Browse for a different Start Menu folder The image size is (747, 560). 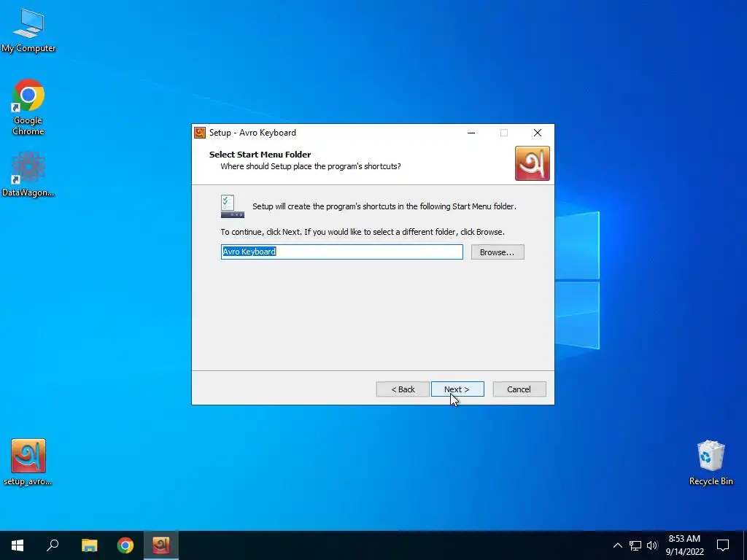498,252
